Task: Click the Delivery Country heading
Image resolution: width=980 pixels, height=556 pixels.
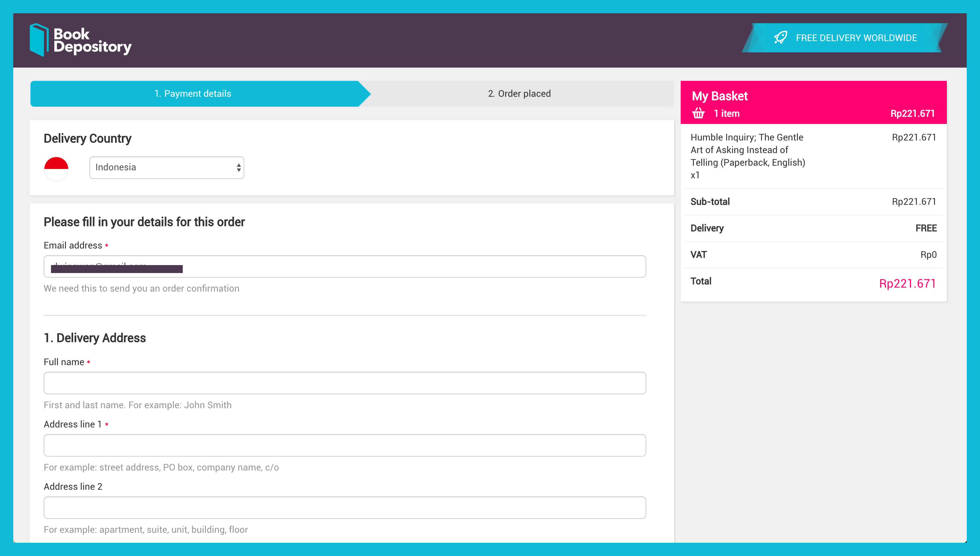Action: click(87, 138)
